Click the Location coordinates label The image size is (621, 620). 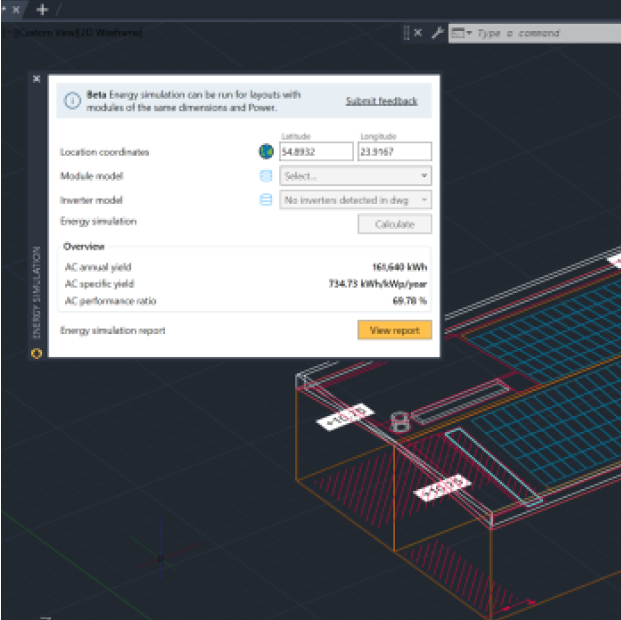tap(105, 152)
